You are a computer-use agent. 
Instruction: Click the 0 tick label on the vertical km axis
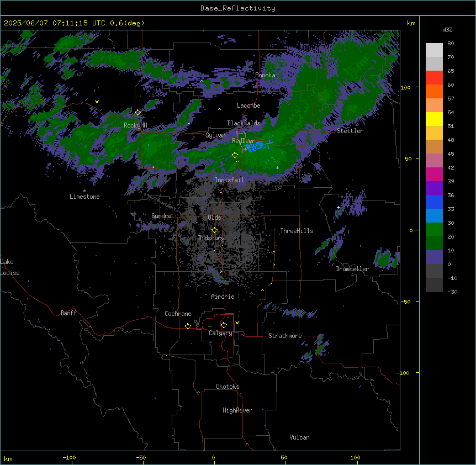[x=411, y=230]
